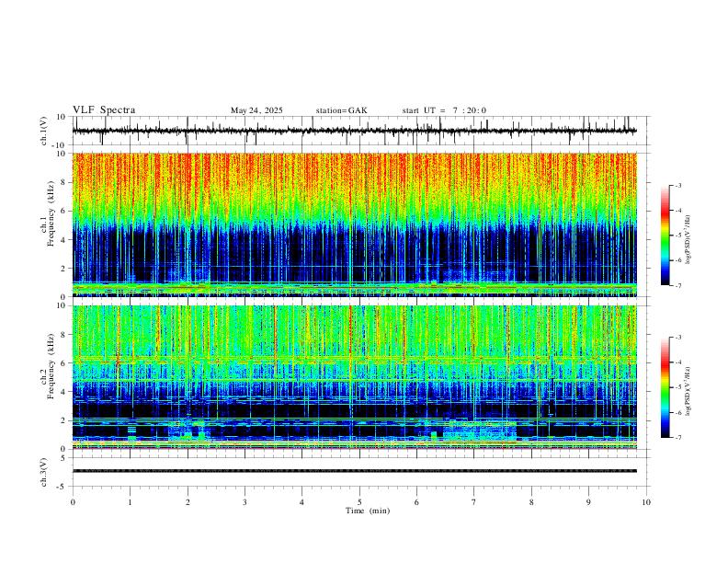This screenshot has height=563, width=728.
Task: Click the "6" kHz tick on ch.2 spectrogram axis
Action: [65, 362]
